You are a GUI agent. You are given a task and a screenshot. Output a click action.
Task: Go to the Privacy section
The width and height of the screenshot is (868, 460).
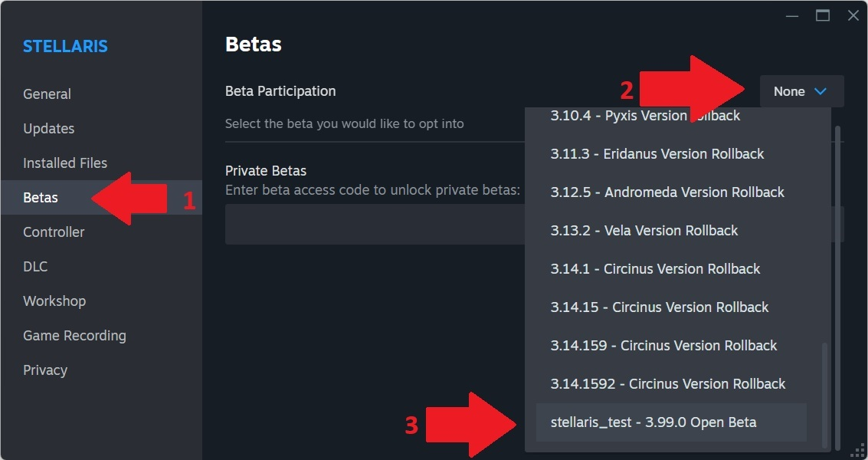pyautogui.click(x=45, y=370)
